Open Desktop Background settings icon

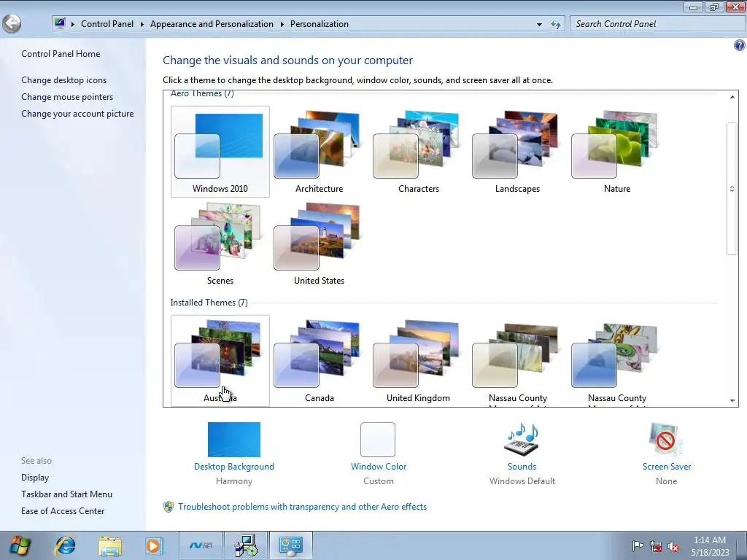234,440
